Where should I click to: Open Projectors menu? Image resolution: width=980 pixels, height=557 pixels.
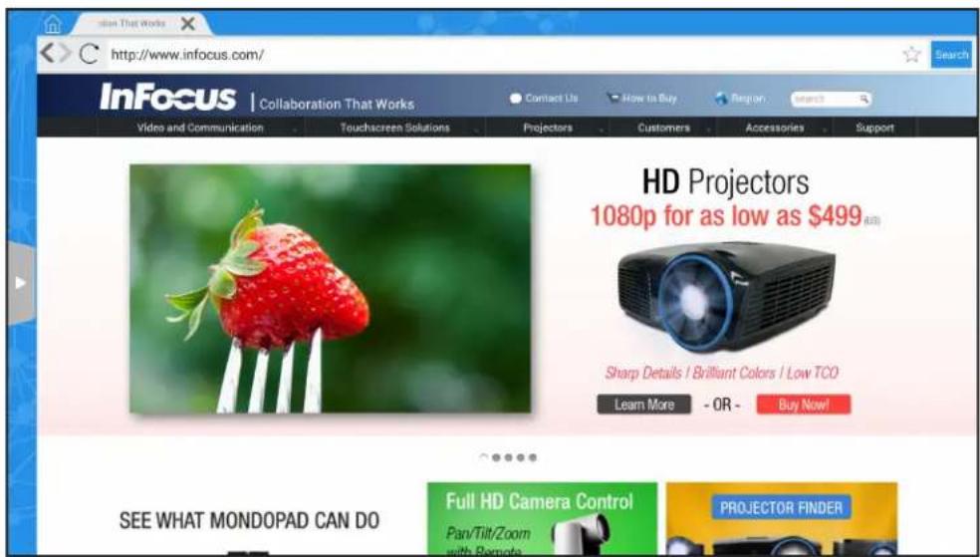tap(548, 128)
